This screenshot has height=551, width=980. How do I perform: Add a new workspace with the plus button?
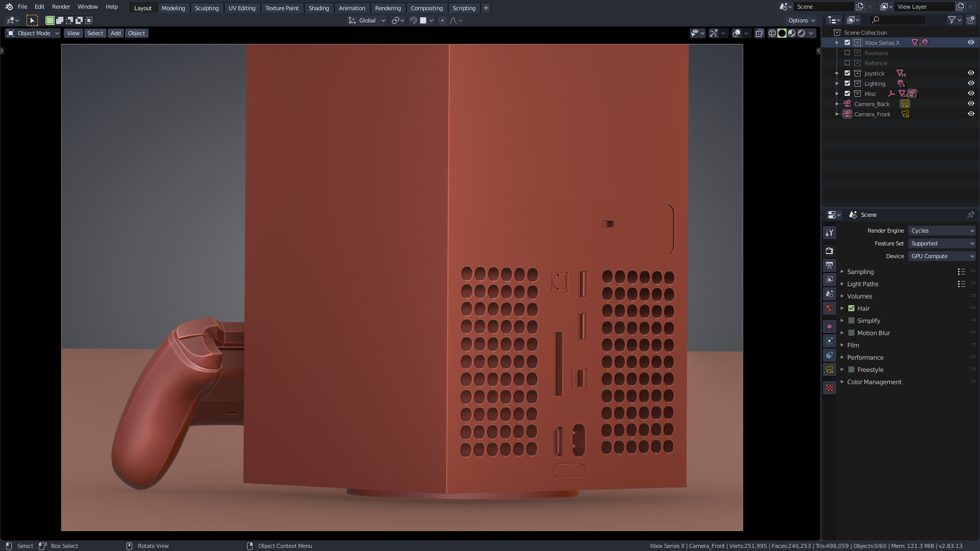[485, 8]
